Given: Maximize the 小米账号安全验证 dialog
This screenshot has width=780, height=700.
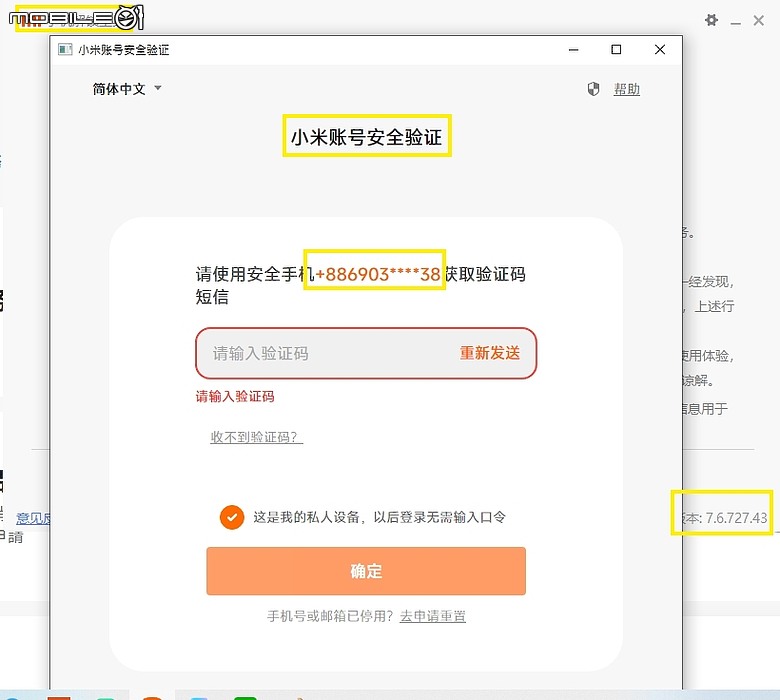Looking at the screenshot, I should [x=616, y=50].
